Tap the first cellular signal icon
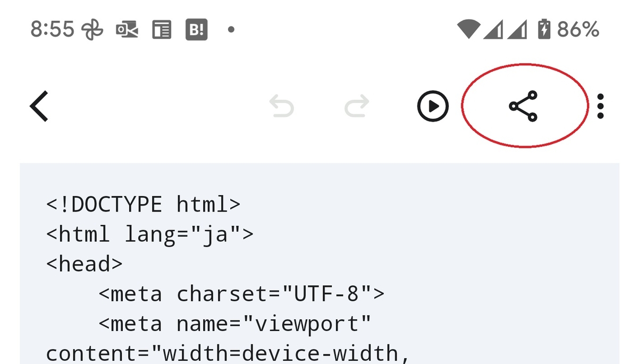Viewport: 638px width, 364px height. point(493,29)
